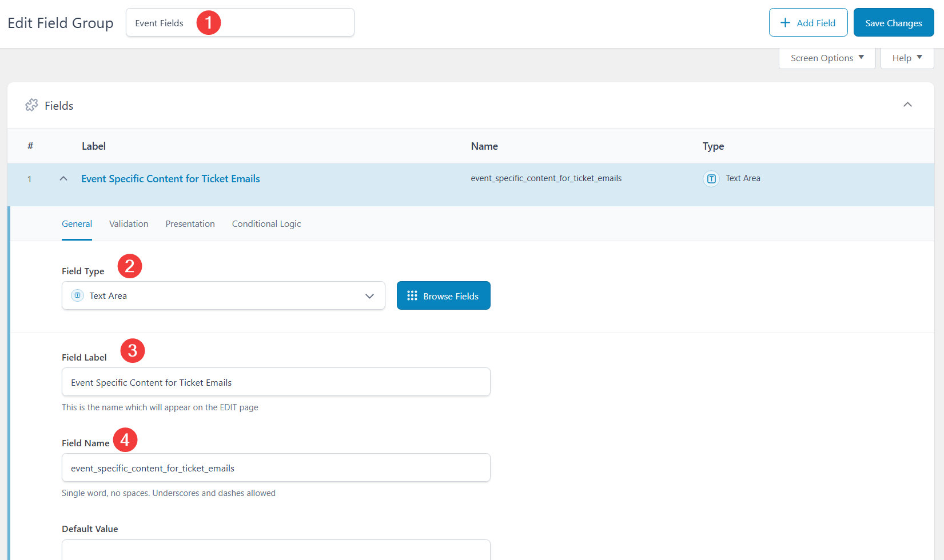Collapse the Event Specific Content field row

pos(63,179)
